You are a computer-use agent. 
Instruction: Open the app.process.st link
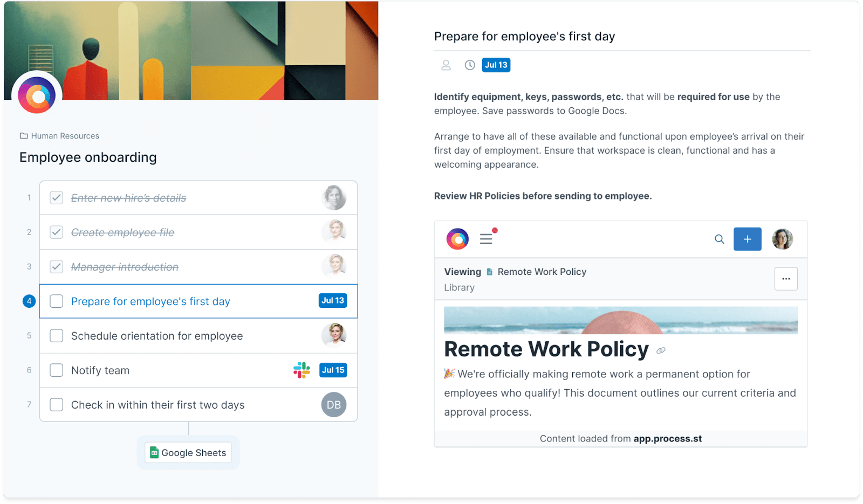(x=668, y=438)
